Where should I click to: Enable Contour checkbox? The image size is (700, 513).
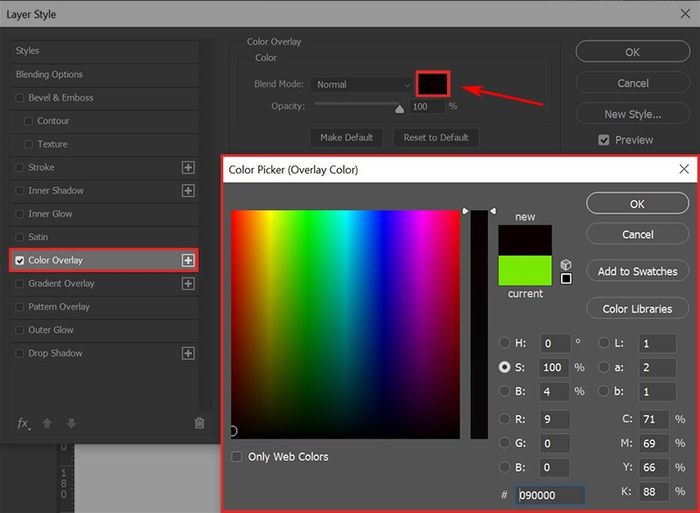(x=29, y=121)
